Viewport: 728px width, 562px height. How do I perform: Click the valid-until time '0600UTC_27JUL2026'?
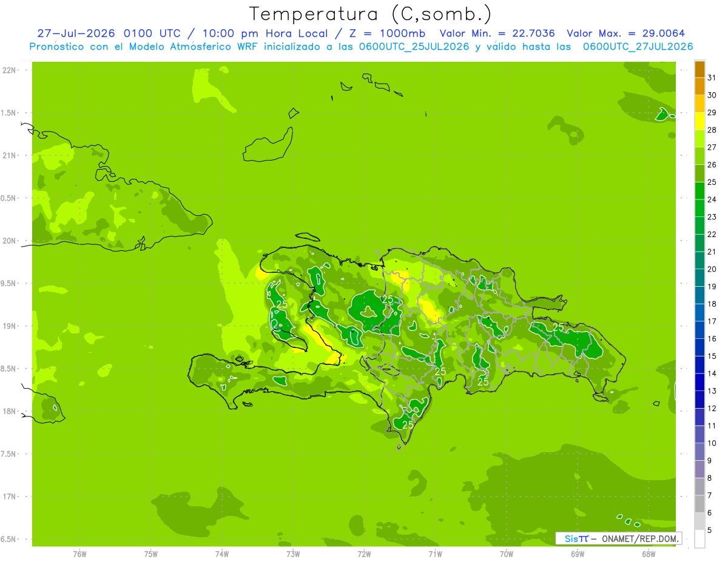638,47
